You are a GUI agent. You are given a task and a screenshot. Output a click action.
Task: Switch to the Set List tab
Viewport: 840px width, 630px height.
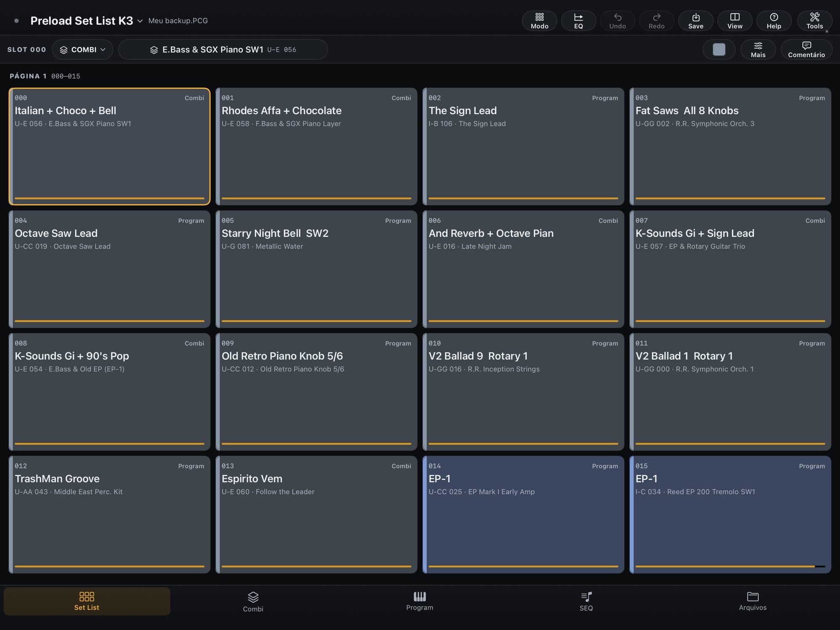click(87, 601)
